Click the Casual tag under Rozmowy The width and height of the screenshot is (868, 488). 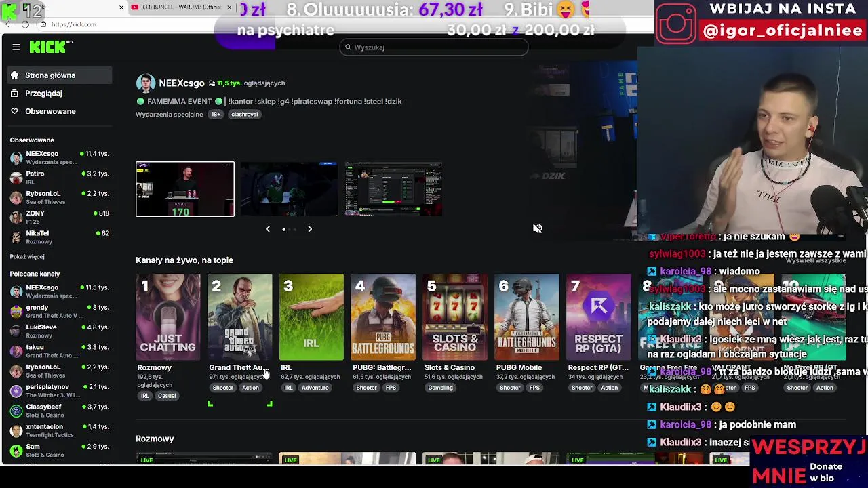167,396
